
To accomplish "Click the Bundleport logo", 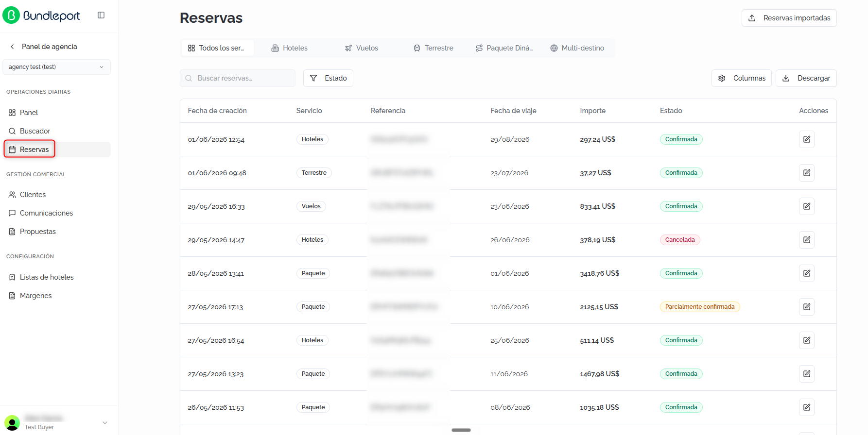I will click(41, 16).
